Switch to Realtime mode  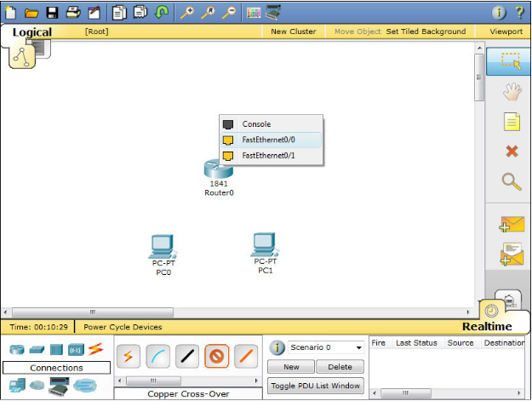(487, 326)
